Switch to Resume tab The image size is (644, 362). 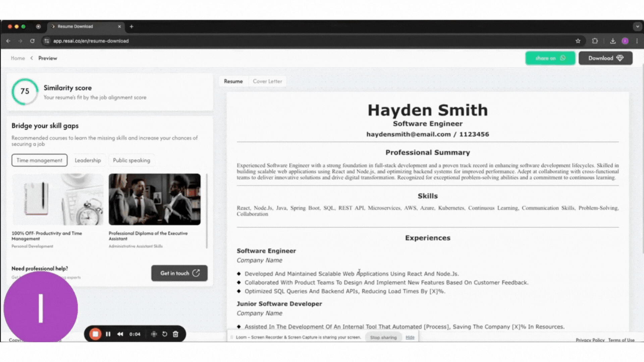233,81
